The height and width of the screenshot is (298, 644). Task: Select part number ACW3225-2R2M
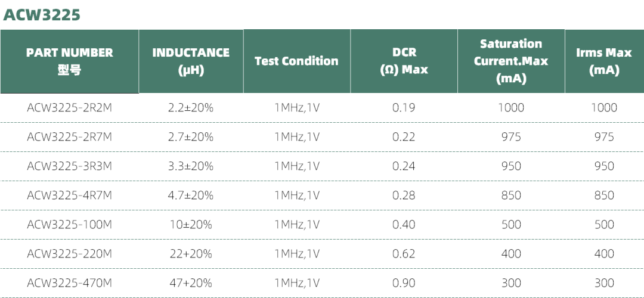click(69, 108)
